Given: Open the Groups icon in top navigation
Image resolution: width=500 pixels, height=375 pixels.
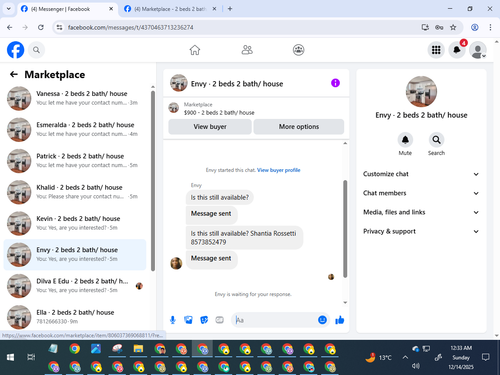Looking at the screenshot, I should point(298,50).
